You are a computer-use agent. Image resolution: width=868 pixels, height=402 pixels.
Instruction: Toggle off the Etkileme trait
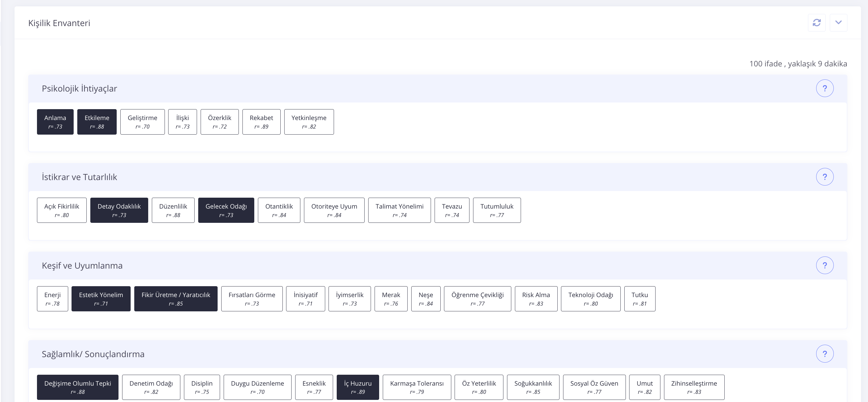pos(97,122)
